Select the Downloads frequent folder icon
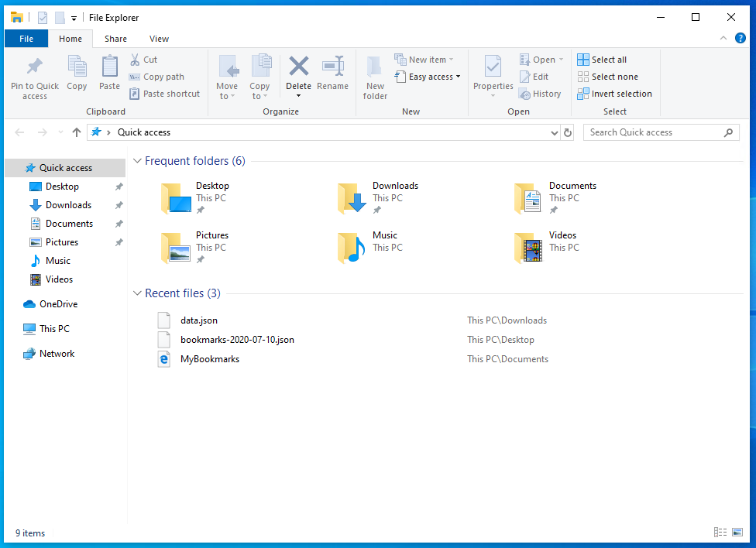Screen dimensions: 756x548 (353, 198)
